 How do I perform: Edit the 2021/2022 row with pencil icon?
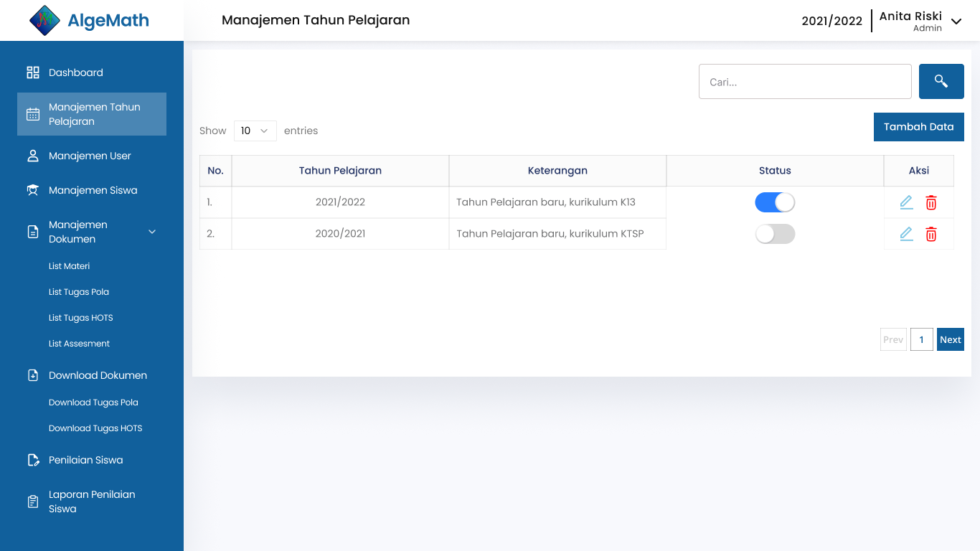(907, 202)
